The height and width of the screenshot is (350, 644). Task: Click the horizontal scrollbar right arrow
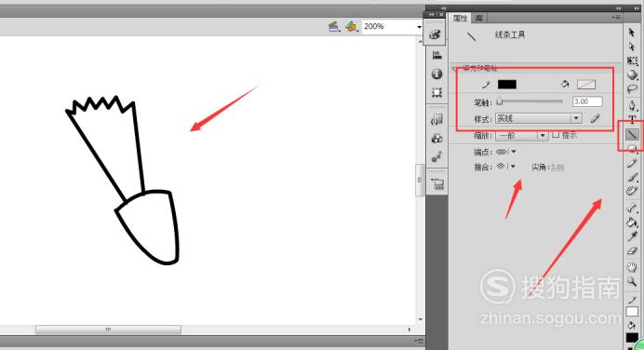pyautogui.click(x=409, y=330)
